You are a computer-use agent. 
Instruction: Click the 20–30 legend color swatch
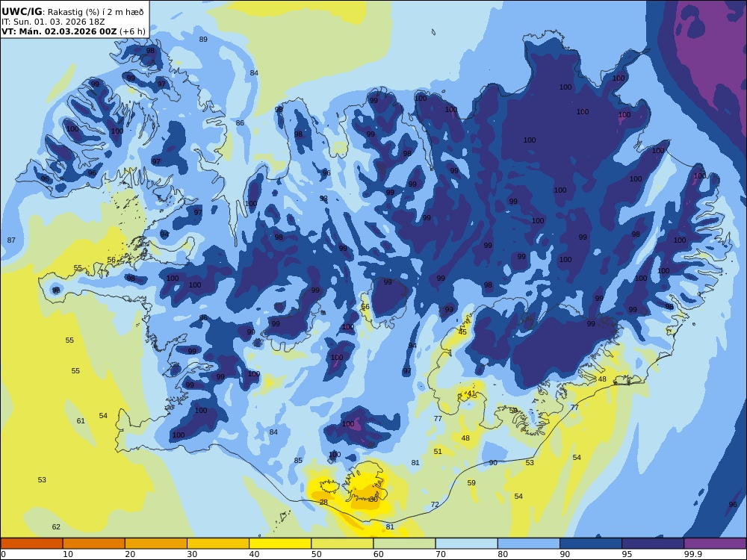(156, 544)
